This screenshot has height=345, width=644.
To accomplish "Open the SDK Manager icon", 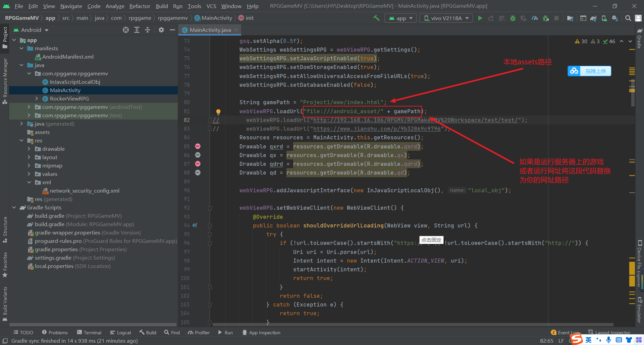I will 615,18.
